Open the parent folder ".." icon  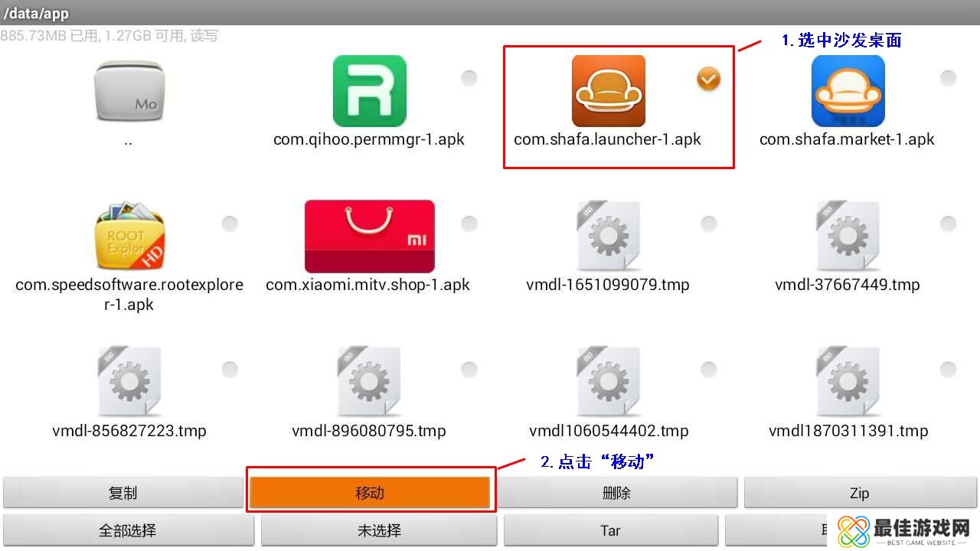[129, 92]
